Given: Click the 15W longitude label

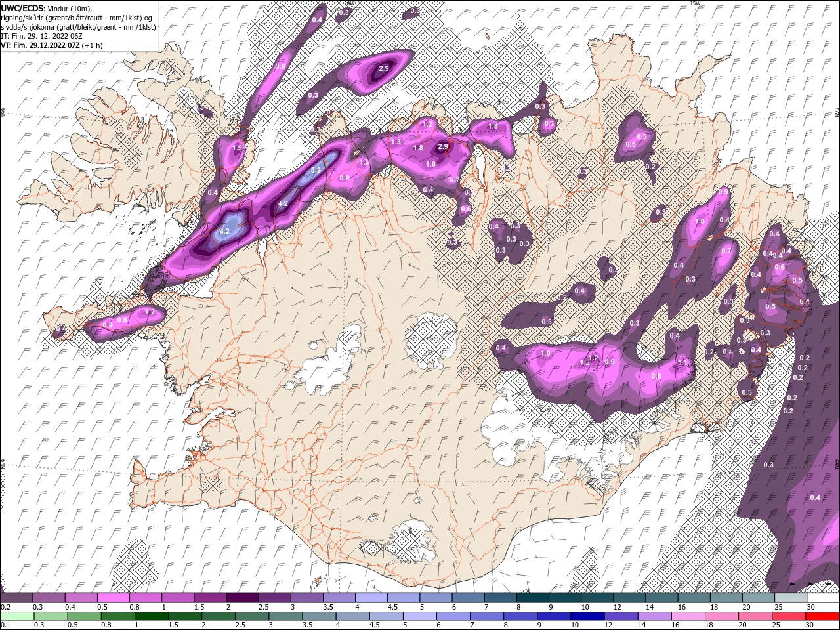Looking at the screenshot, I should point(695,3).
